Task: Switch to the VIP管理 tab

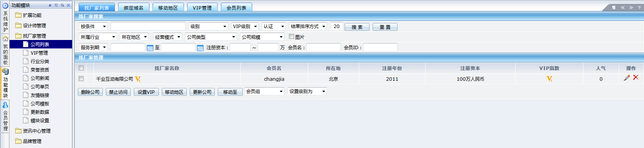Action: pyautogui.click(x=202, y=8)
